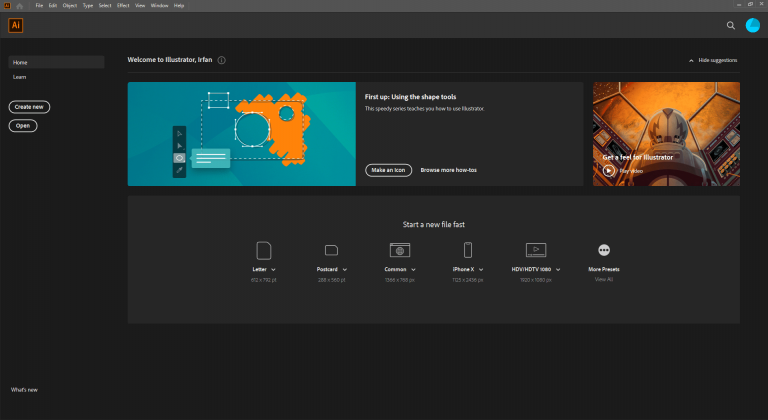
Task: Click small Ai icon in title bar
Action: [x=7, y=6]
